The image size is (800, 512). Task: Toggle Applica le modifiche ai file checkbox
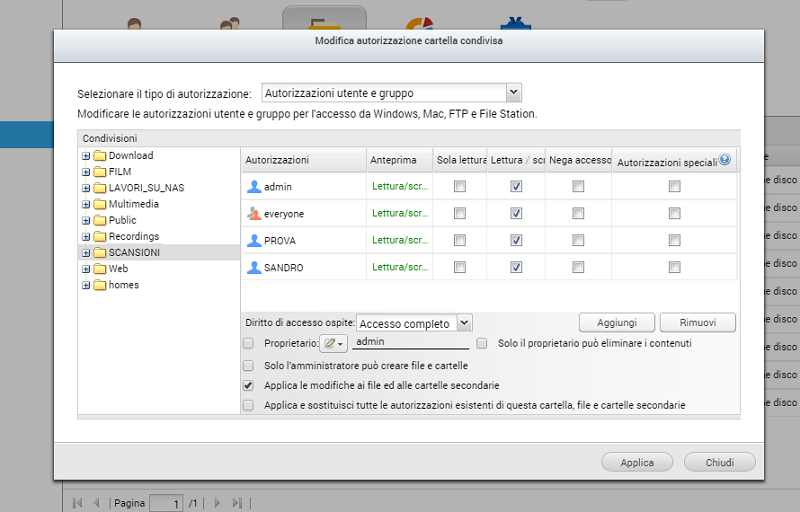[x=248, y=385]
